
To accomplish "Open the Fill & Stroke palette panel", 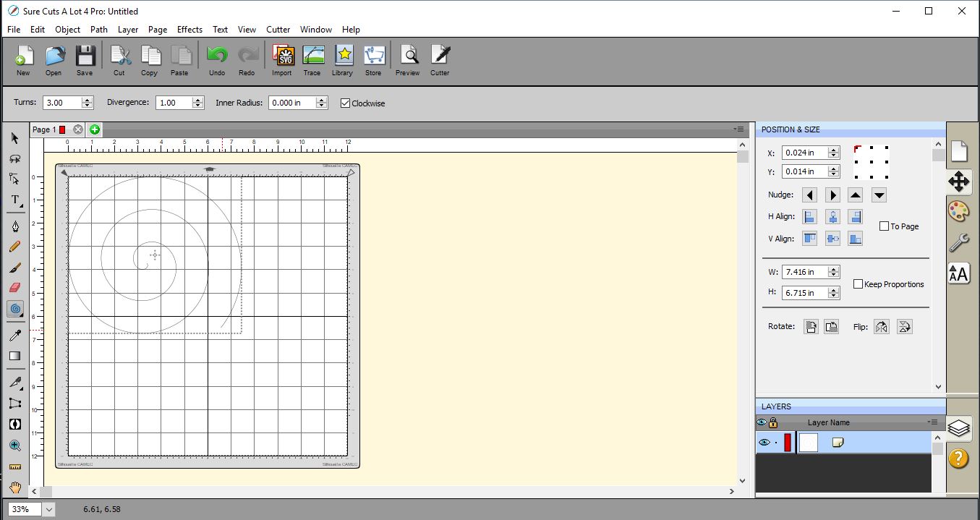I will 959,212.
